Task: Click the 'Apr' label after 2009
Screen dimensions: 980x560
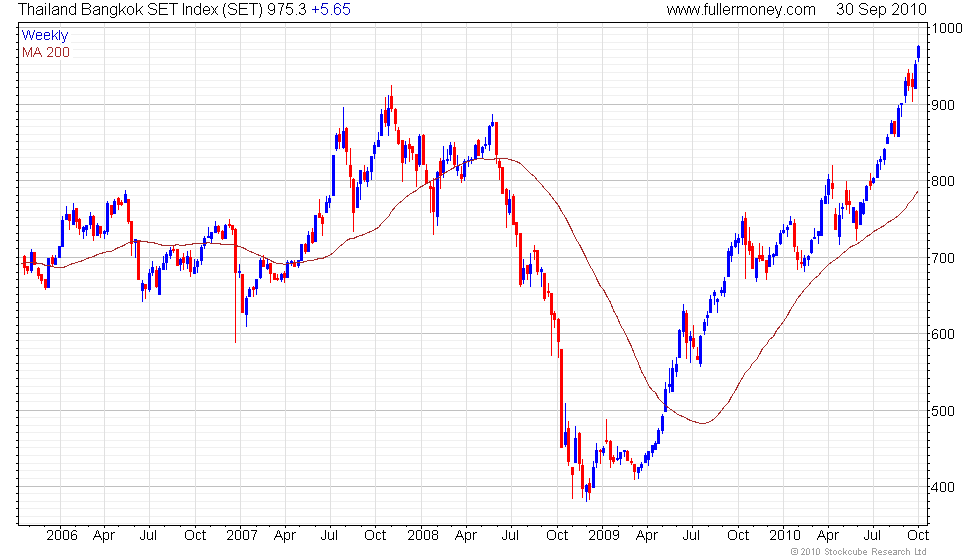Action: point(647,536)
